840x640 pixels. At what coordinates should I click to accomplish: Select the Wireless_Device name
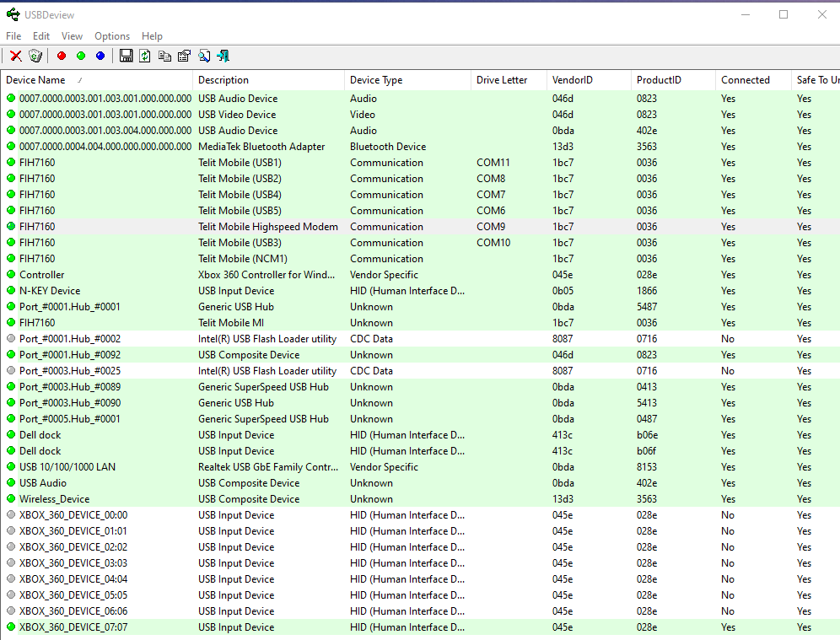(x=54, y=498)
